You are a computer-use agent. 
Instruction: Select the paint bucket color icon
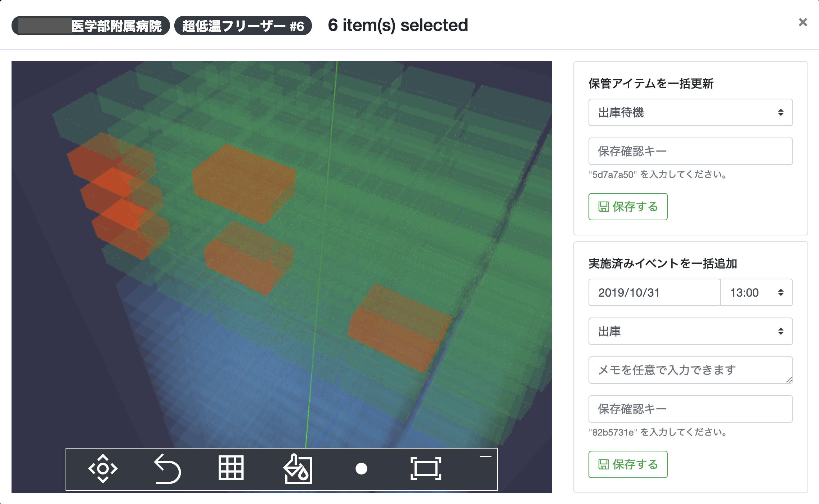click(x=297, y=469)
